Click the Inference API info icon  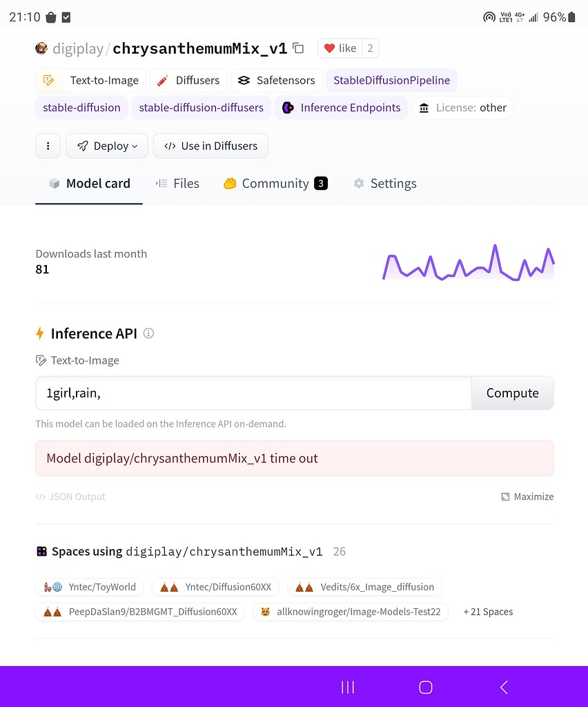pos(148,333)
